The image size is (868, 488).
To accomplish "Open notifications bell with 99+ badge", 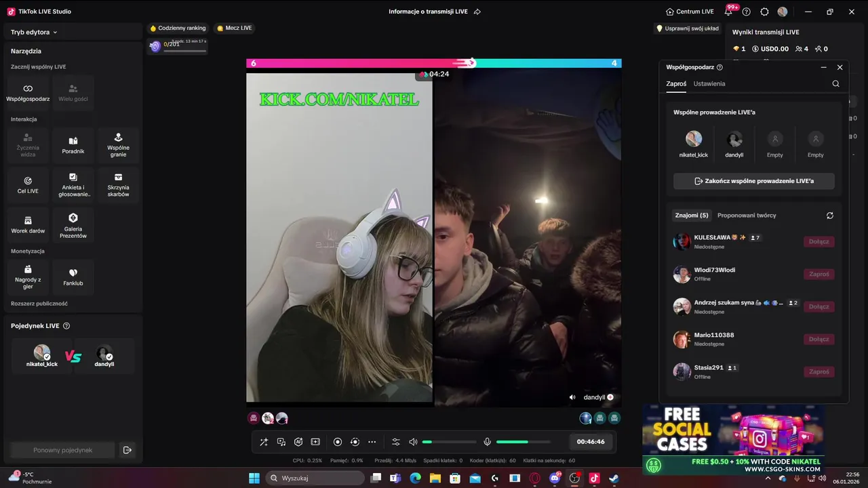I will [x=728, y=12].
